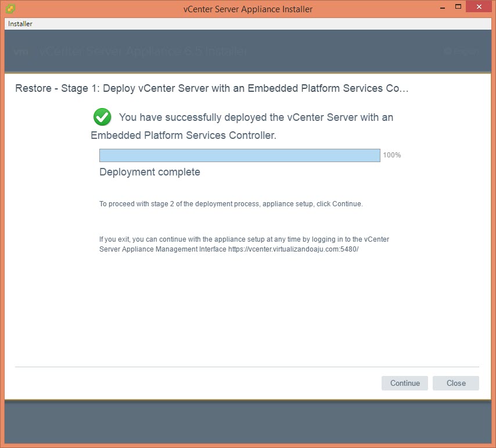
Task: Click the stage 2 proceed instruction text
Action: [x=231, y=204]
